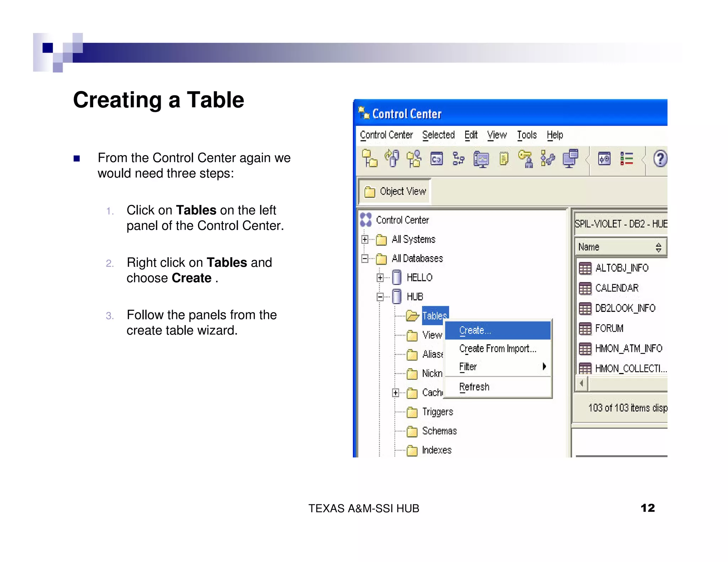The image size is (728, 562).
Task: Open the Development Center wrench icon
Action: (x=548, y=158)
